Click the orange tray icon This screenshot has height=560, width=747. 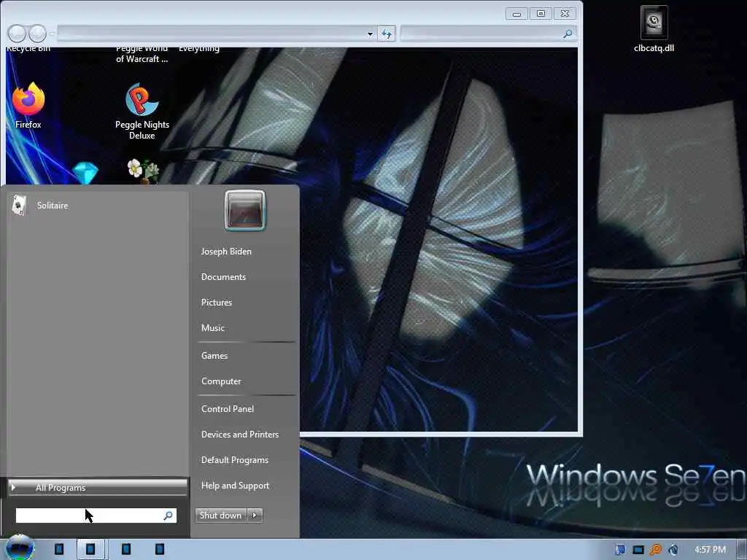click(656, 550)
